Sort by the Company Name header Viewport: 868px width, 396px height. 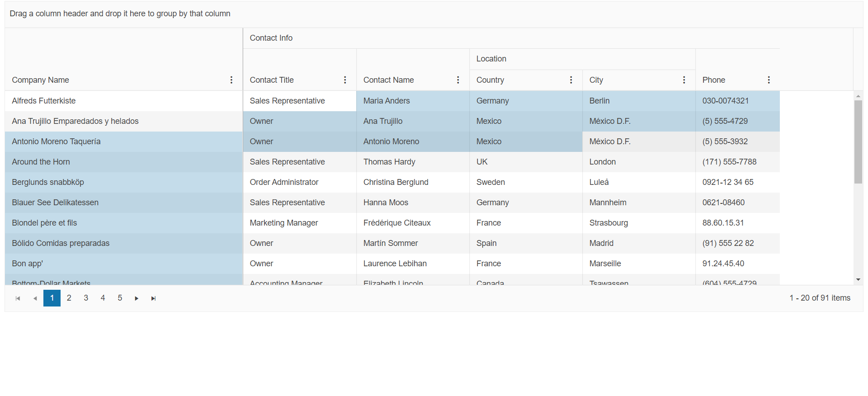pyautogui.click(x=41, y=80)
